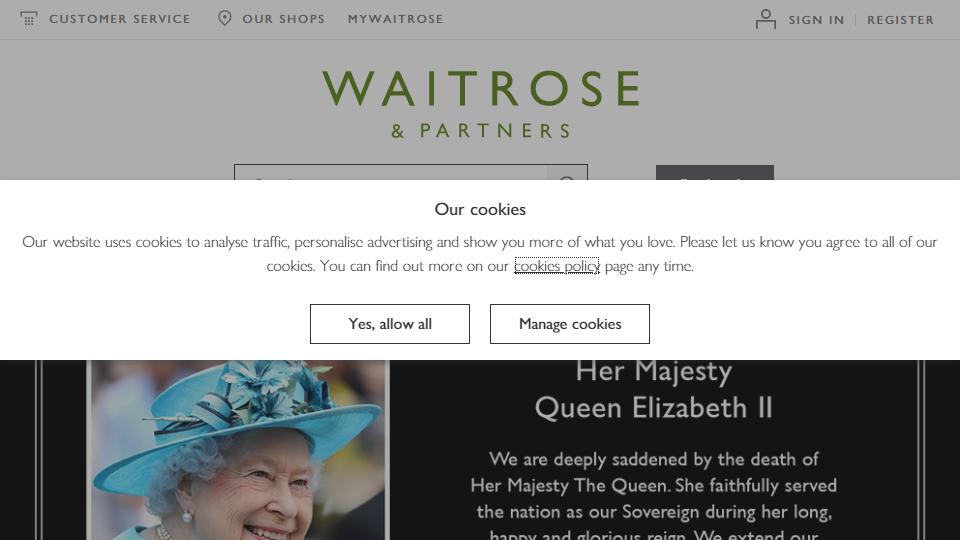Click the Queen Elizabeth II photo
The width and height of the screenshot is (960, 540).
coord(238,450)
